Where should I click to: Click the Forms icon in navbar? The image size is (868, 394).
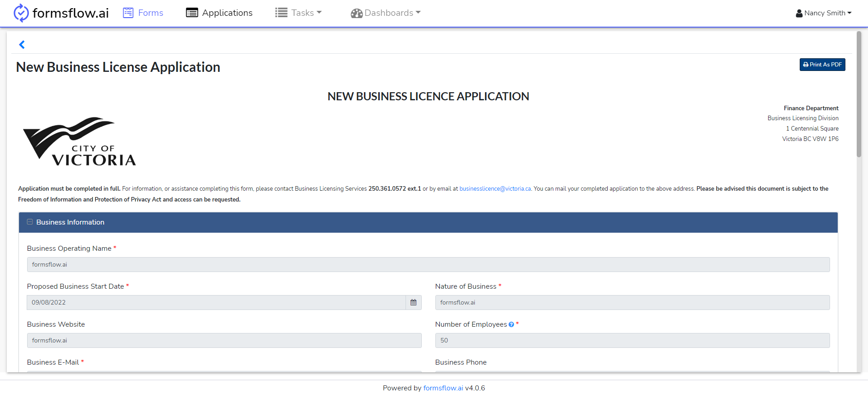[128, 13]
